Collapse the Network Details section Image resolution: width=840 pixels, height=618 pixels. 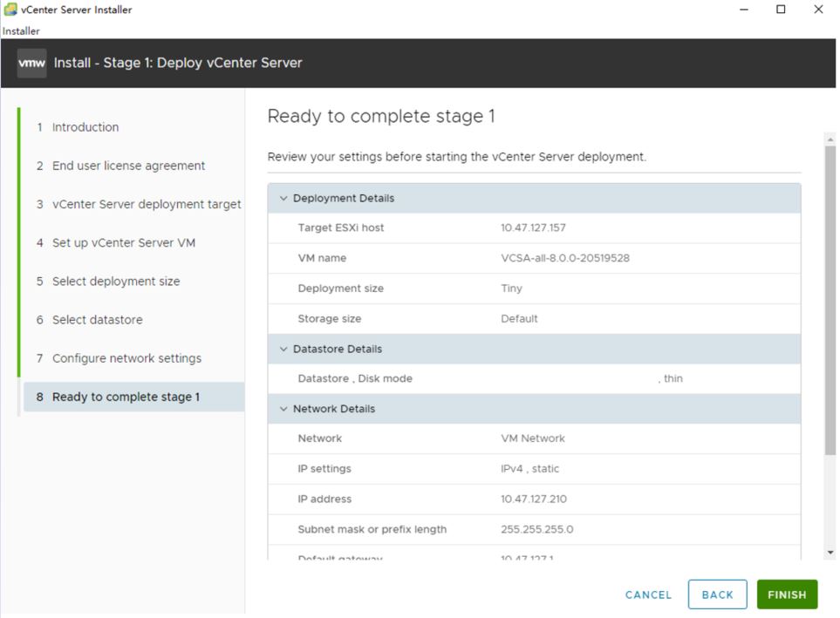(x=283, y=409)
